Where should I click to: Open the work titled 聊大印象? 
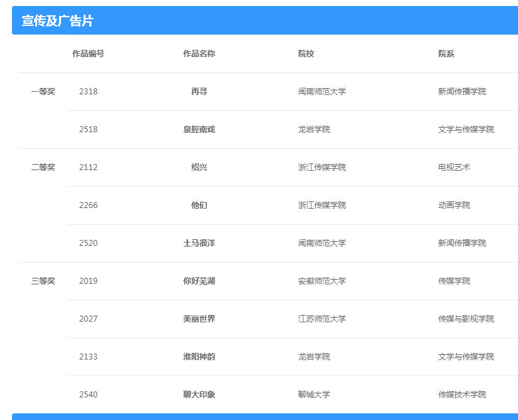199,395
